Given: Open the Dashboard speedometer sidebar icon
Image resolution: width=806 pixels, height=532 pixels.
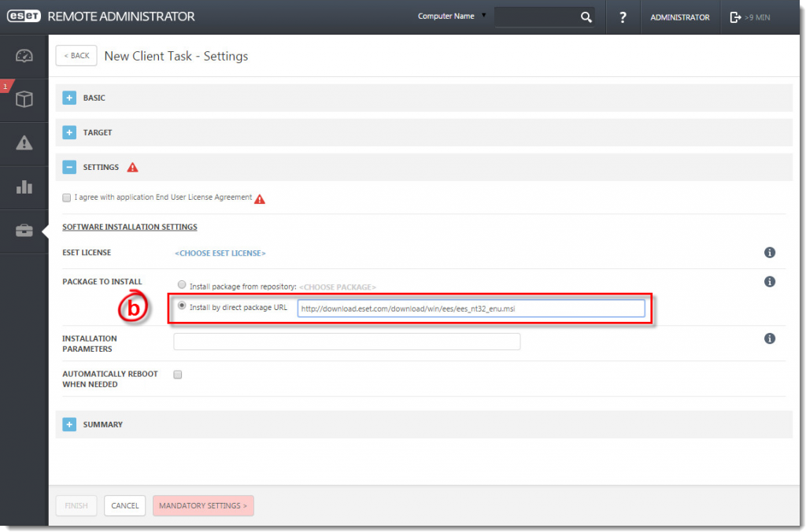Looking at the screenshot, I should pyautogui.click(x=24, y=56).
